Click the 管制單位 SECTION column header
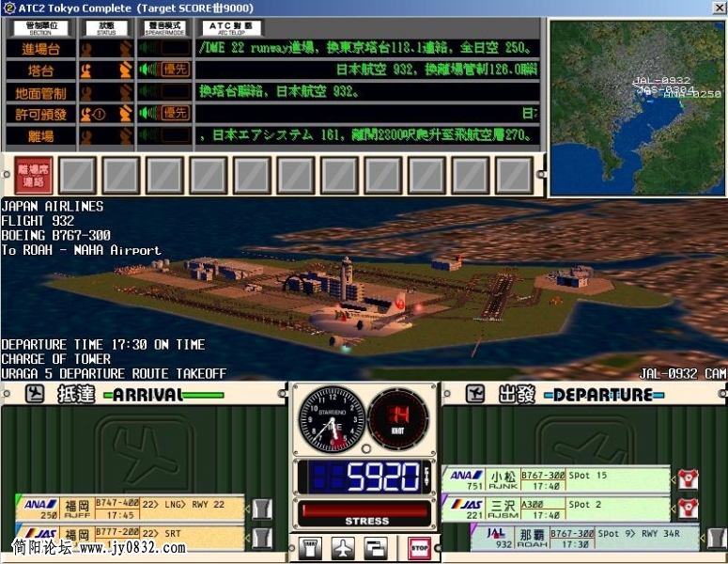 tap(40, 28)
